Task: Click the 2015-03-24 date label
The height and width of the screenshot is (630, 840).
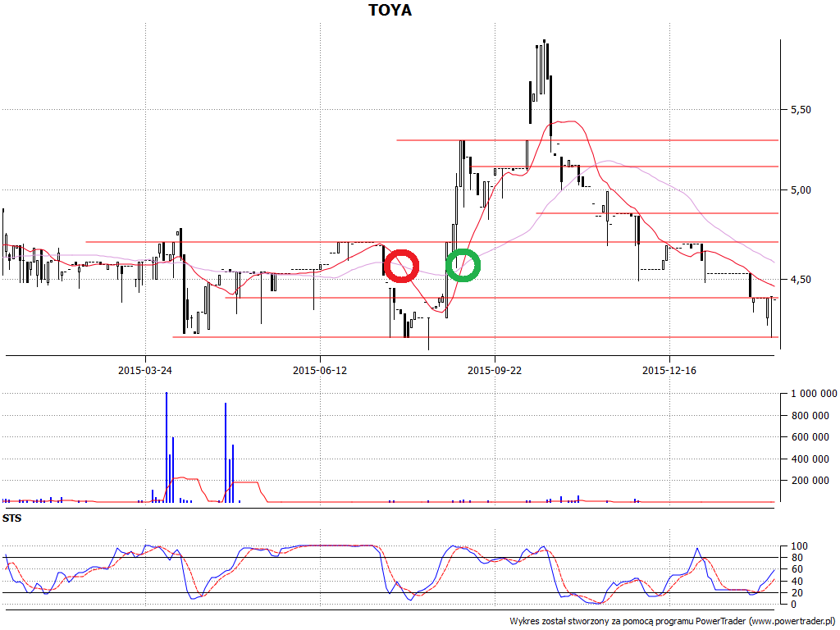Action: pyautogui.click(x=145, y=370)
